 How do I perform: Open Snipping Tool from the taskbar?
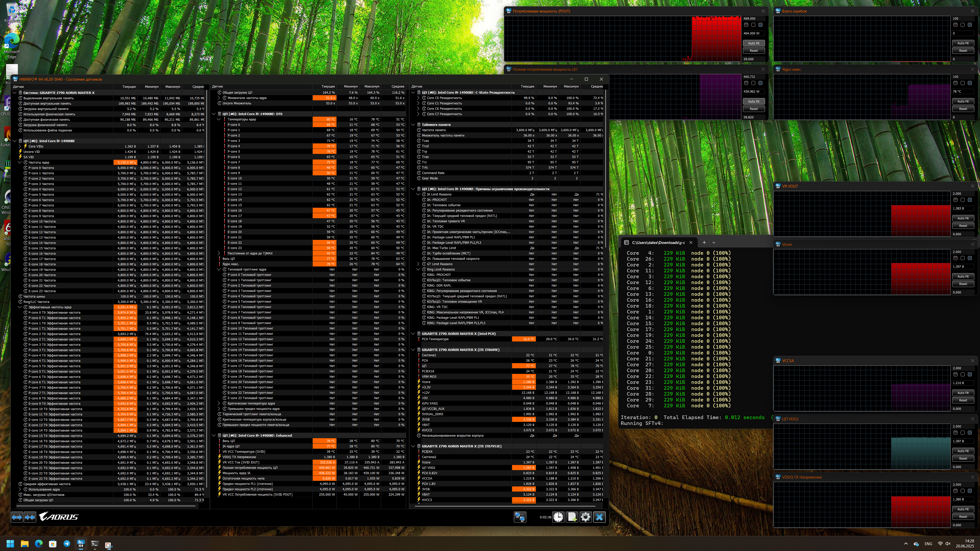108,544
